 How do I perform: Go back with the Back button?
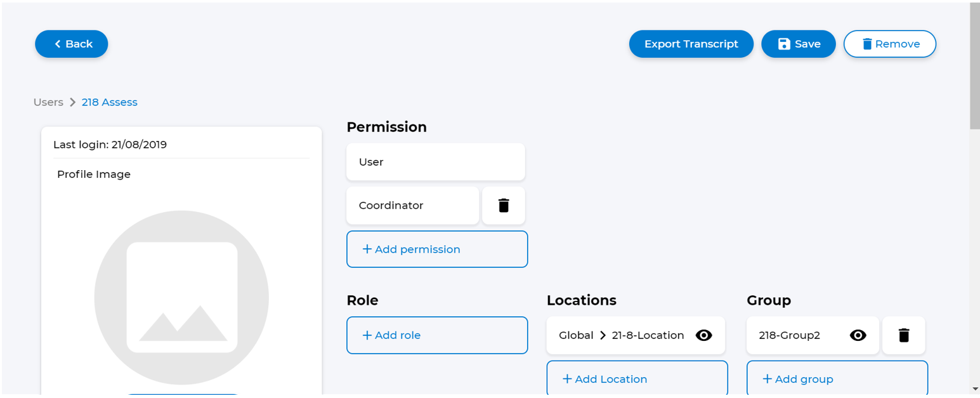point(72,44)
